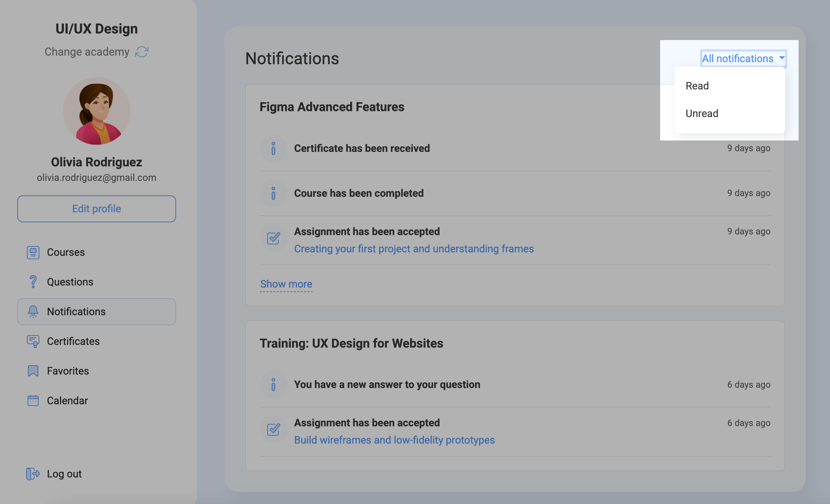Viewport: 830px width, 504px height.
Task: Open Build wireframes and low-fidelity prototypes link
Action: [394, 440]
